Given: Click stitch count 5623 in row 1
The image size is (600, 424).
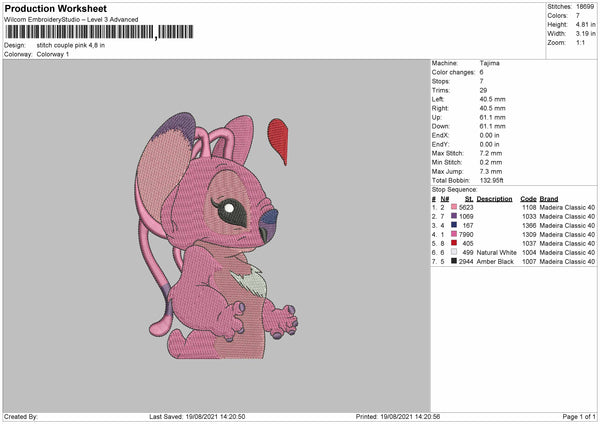Looking at the screenshot, I should coord(466,207).
